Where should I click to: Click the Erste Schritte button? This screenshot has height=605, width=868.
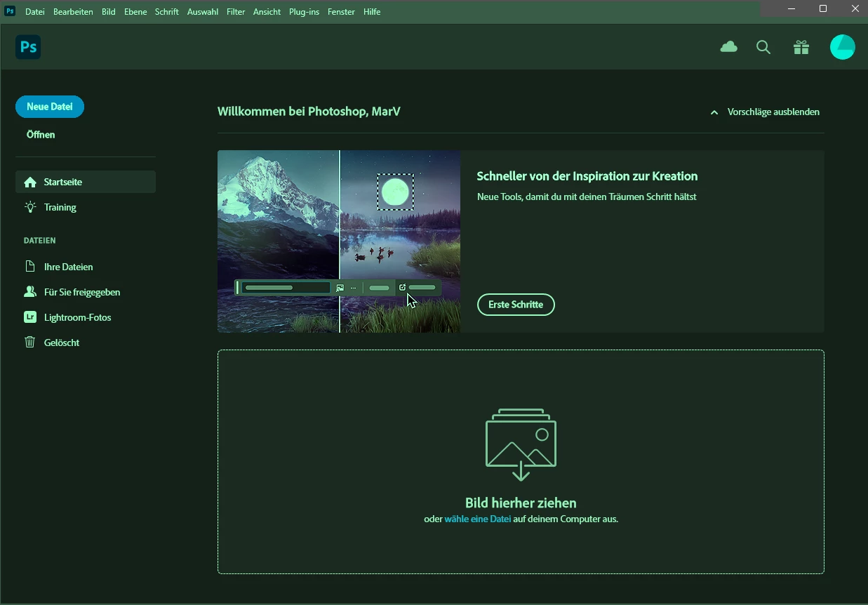tap(516, 305)
